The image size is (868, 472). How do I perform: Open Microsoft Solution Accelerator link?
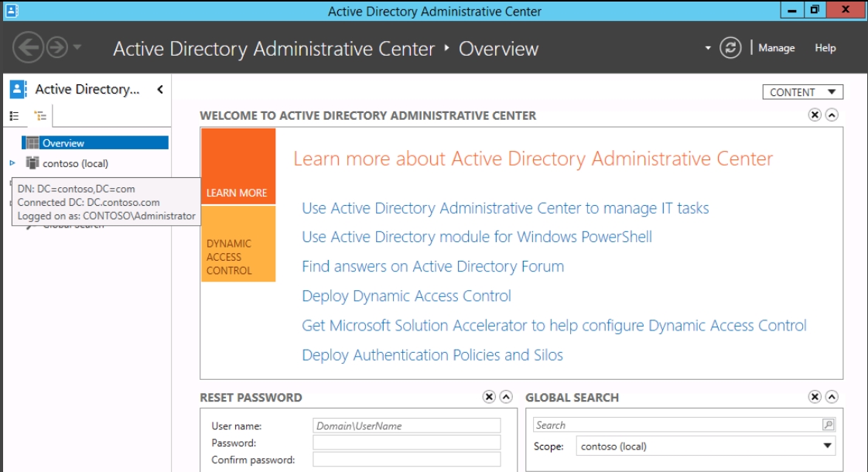[554, 325]
